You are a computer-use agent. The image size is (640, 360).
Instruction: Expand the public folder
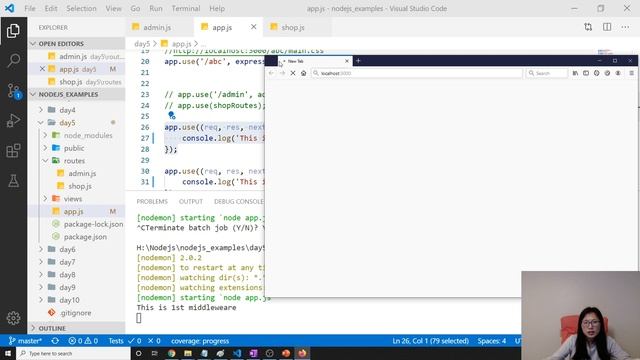coord(45,148)
